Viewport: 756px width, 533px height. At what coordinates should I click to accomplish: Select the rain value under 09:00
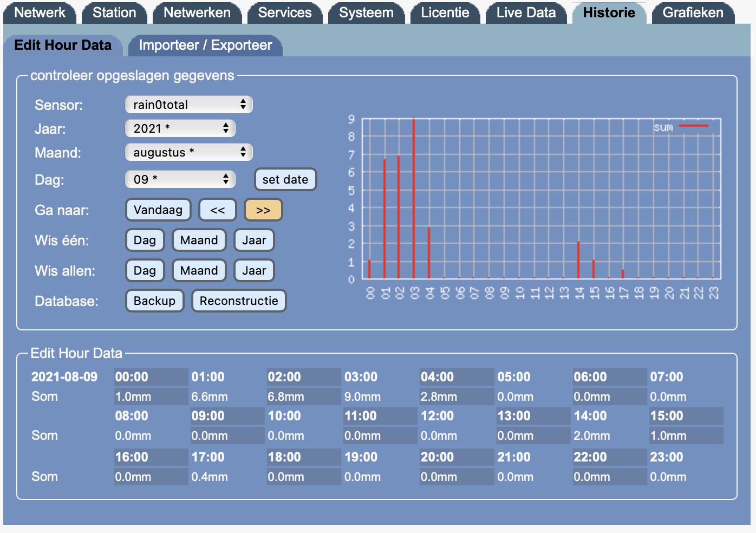227,435
